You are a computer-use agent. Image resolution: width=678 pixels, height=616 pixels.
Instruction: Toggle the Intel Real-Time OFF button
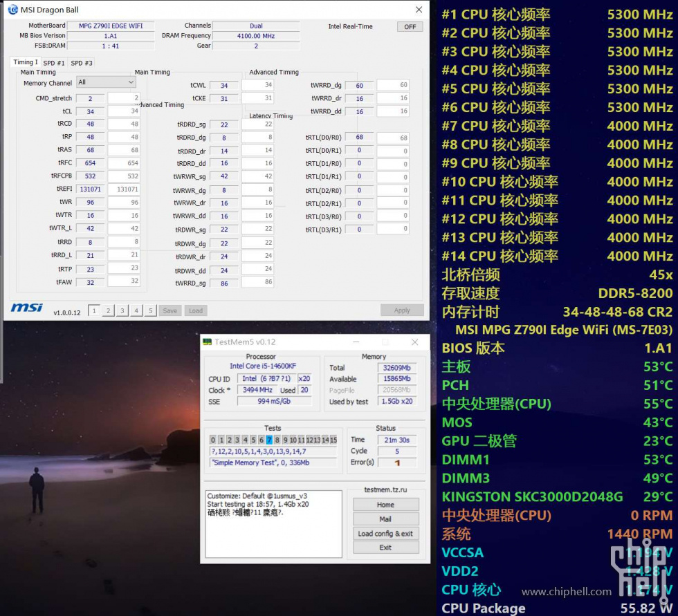pos(410,27)
